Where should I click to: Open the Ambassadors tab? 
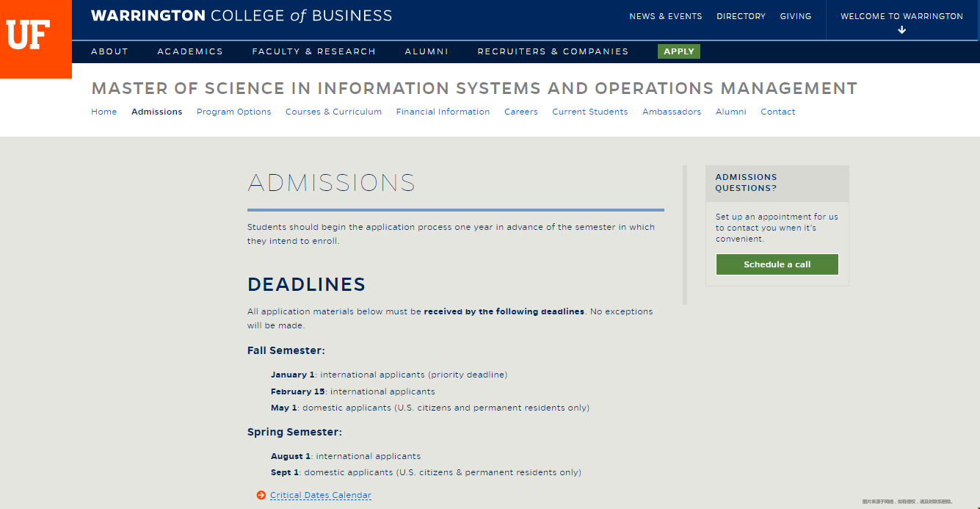coord(672,112)
